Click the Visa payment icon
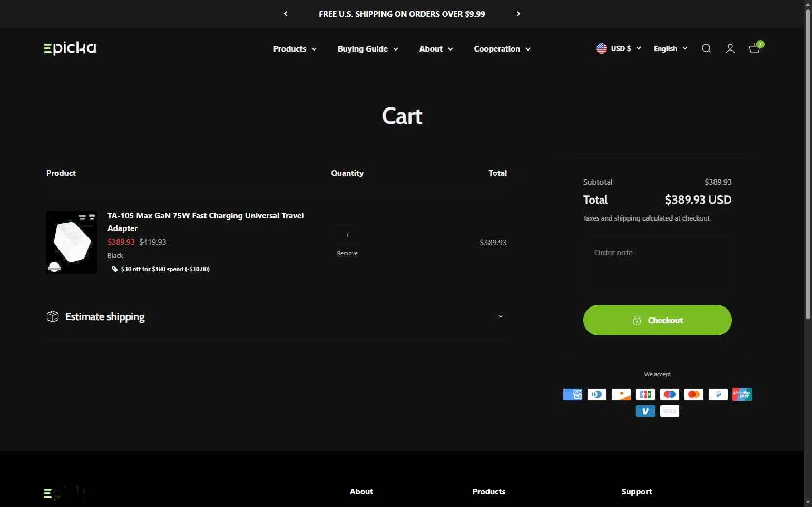Image resolution: width=812 pixels, height=507 pixels. click(670, 411)
